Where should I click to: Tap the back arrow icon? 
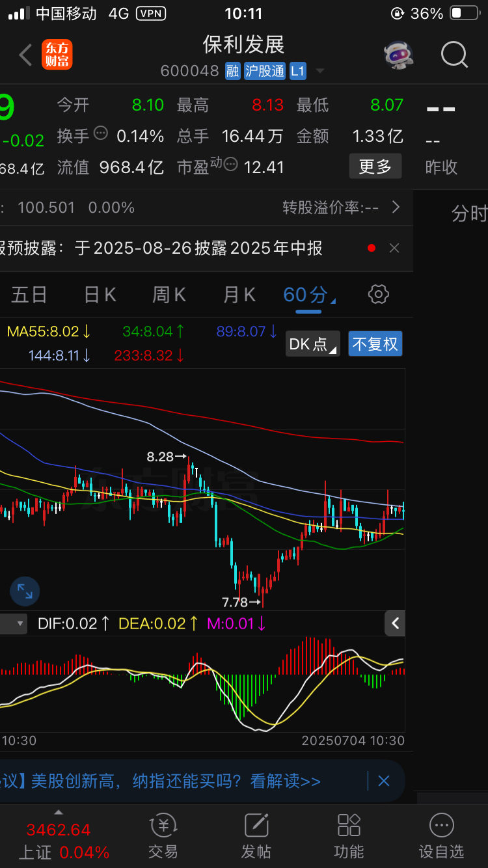26,55
